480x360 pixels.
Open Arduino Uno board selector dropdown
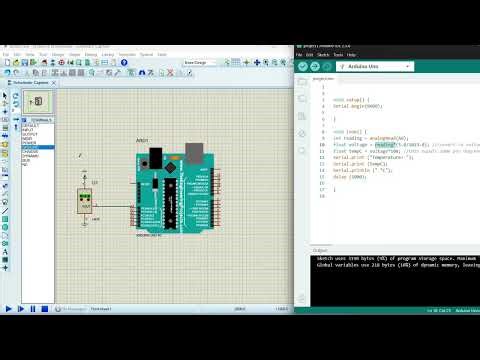pos(375,67)
